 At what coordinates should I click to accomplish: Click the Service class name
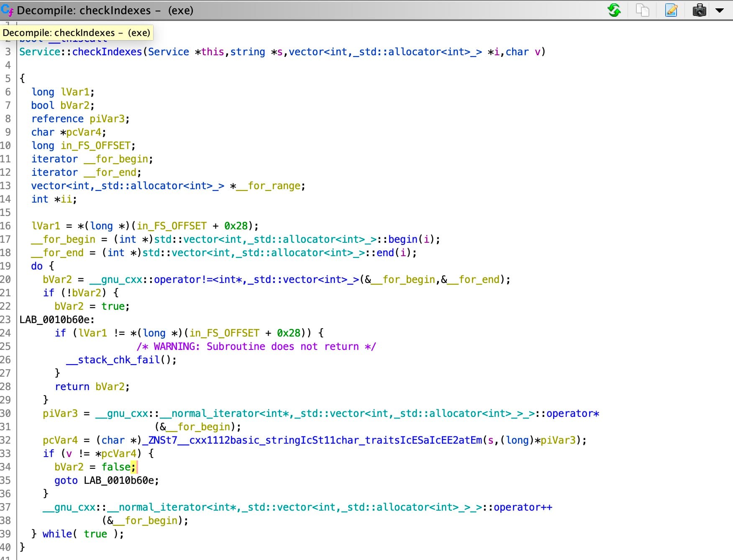tap(40, 51)
